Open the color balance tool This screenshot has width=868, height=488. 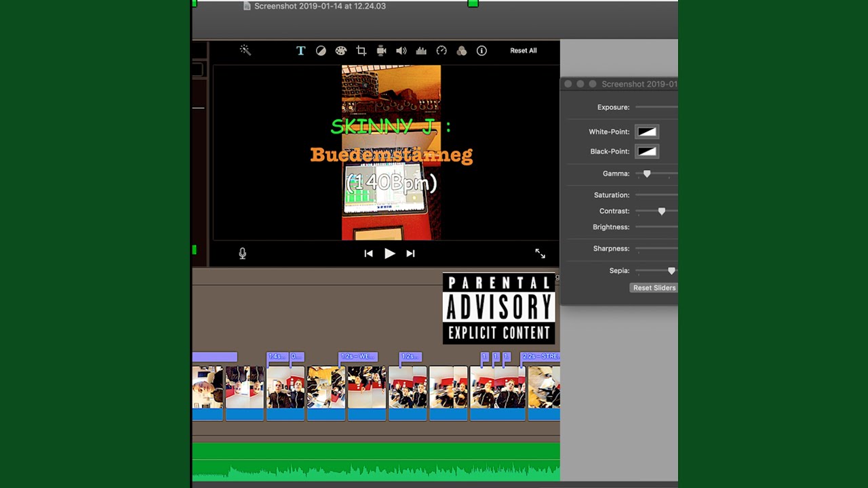[x=321, y=51]
